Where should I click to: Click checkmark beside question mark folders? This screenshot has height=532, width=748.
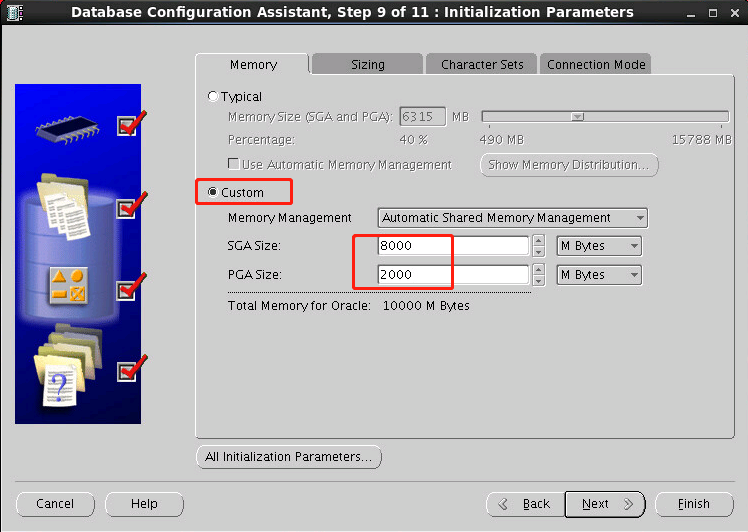click(x=131, y=368)
